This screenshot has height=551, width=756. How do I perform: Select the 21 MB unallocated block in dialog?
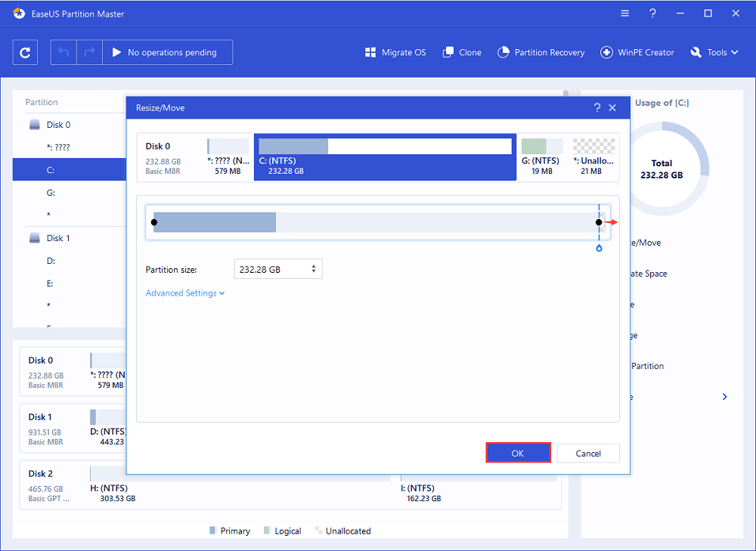tap(593, 157)
